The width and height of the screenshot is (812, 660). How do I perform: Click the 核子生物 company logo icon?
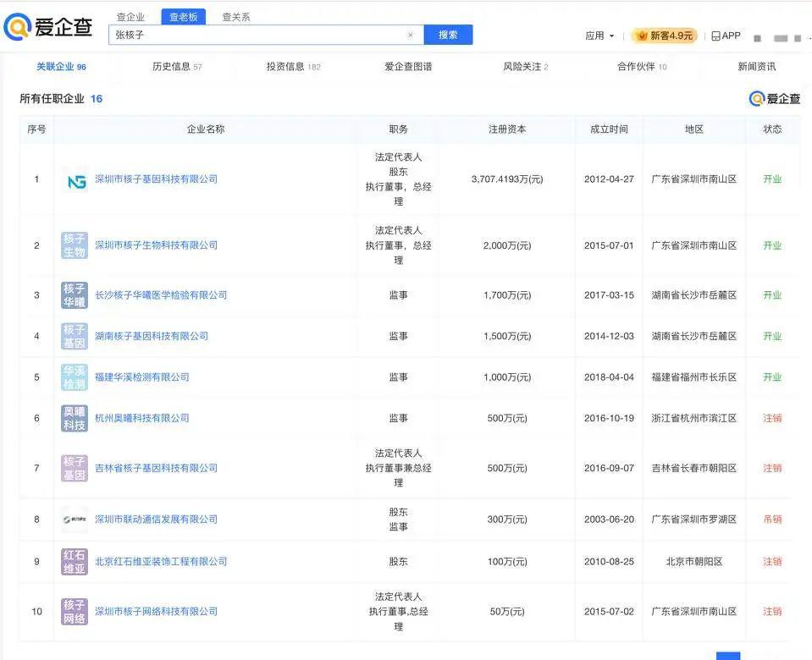(75, 245)
